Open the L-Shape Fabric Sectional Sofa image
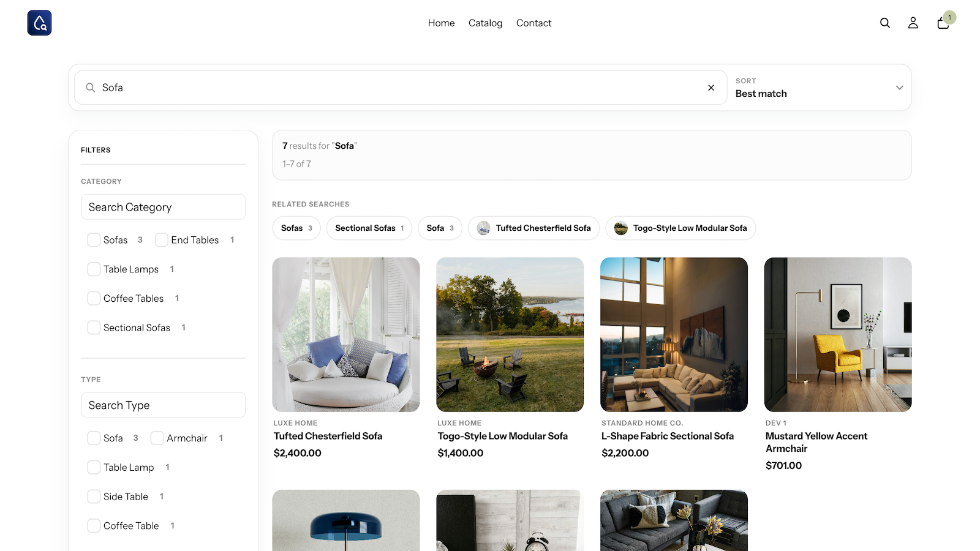The image size is (980, 551). tap(674, 334)
